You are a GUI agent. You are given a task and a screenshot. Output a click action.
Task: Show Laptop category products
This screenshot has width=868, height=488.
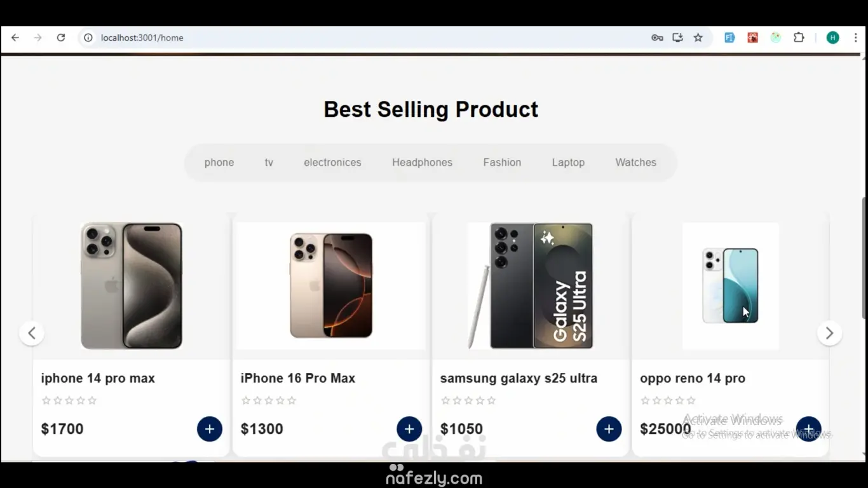point(568,163)
